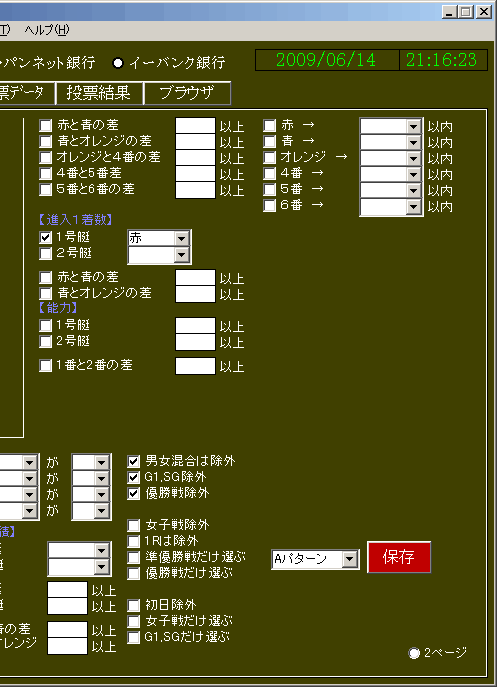Click the input field beside オレンジと4番の差

coord(195,158)
